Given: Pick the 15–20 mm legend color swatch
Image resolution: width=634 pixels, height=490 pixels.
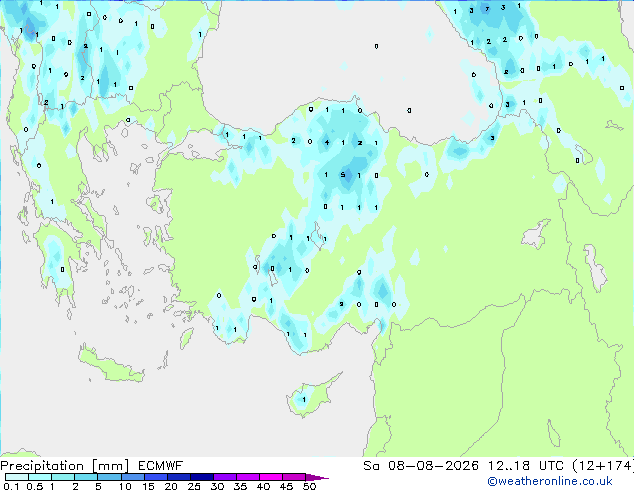Looking at the screenshot, I should (155, 477).
